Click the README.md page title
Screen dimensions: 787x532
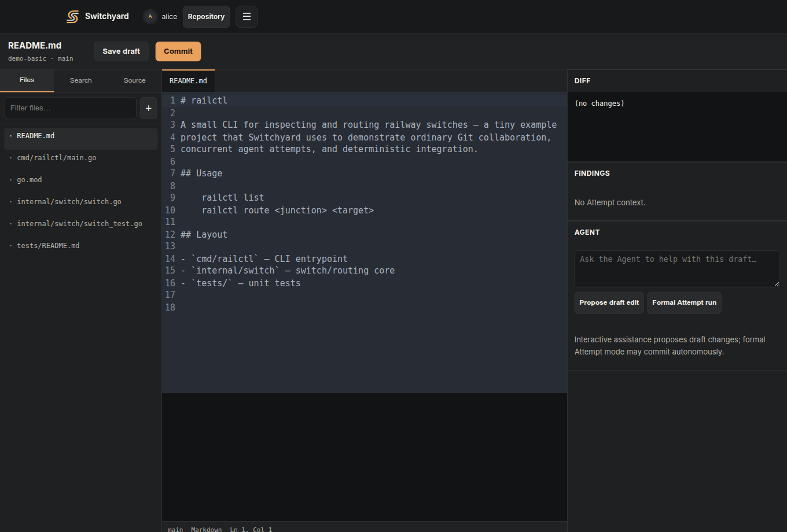coord(35,46)
